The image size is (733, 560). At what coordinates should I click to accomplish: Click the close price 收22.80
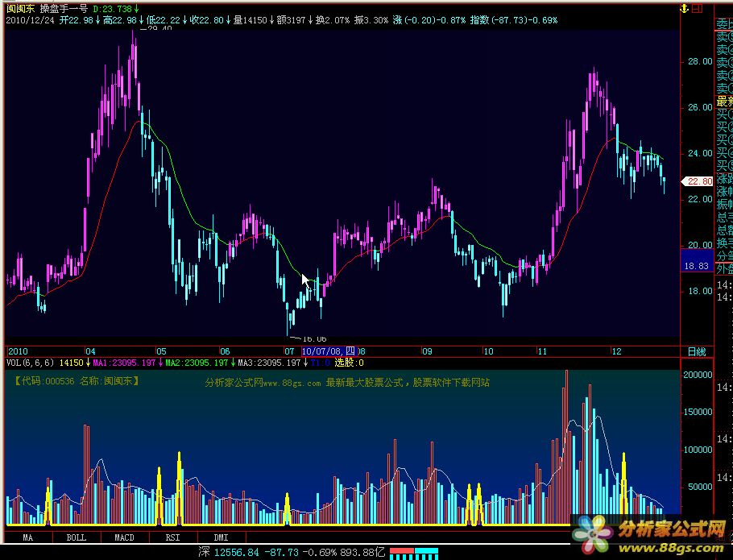207,21
